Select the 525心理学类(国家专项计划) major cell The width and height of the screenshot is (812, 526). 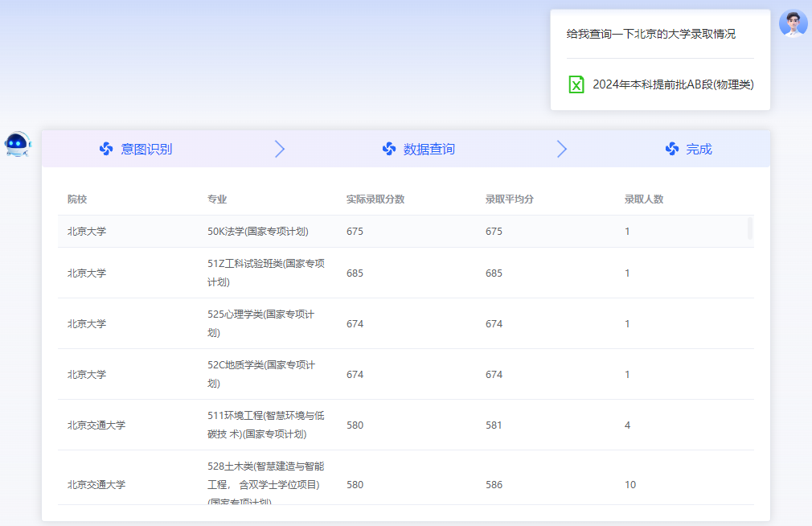[x=261, y=323]
